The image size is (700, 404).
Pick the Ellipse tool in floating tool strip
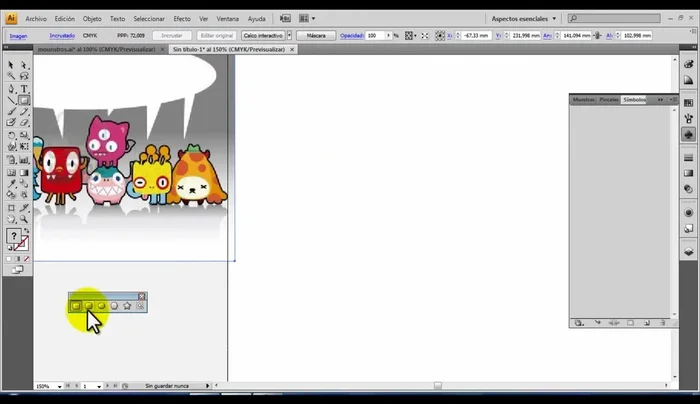[x=101, y=306]
